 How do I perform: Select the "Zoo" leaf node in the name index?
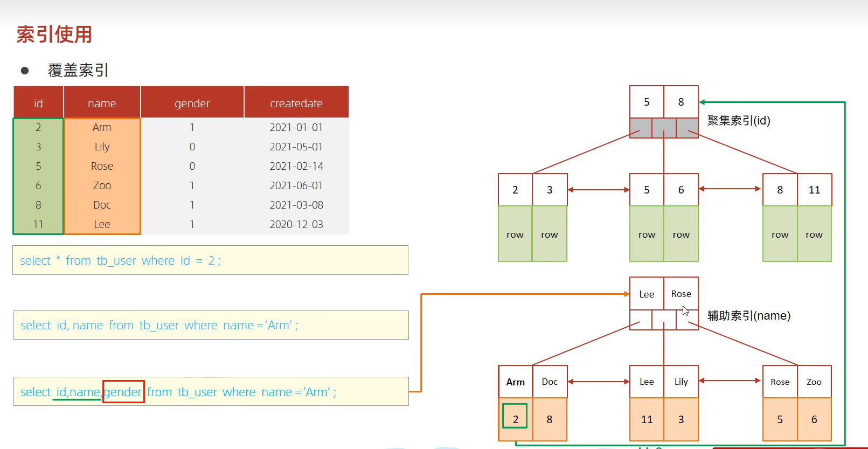pos(814,382)
